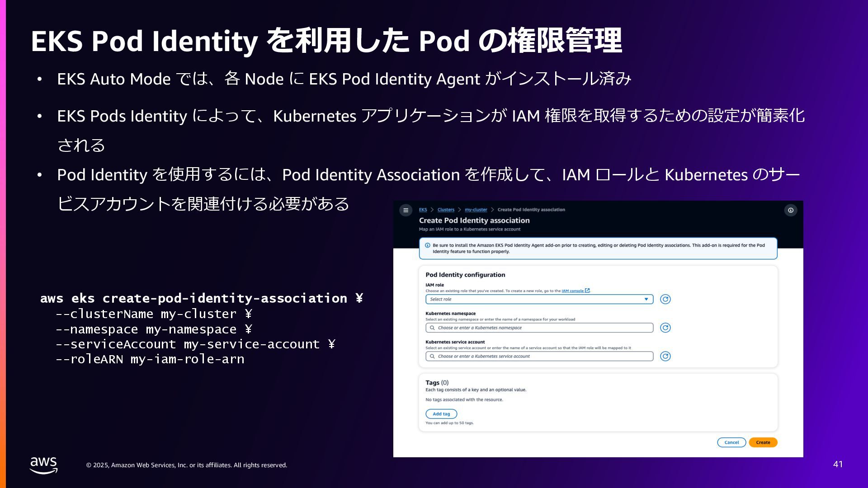Refresh the Kubernetes namespace list
Image resolution: width=868 pixels, height=488 pixels.
click(x=665, y=328)
